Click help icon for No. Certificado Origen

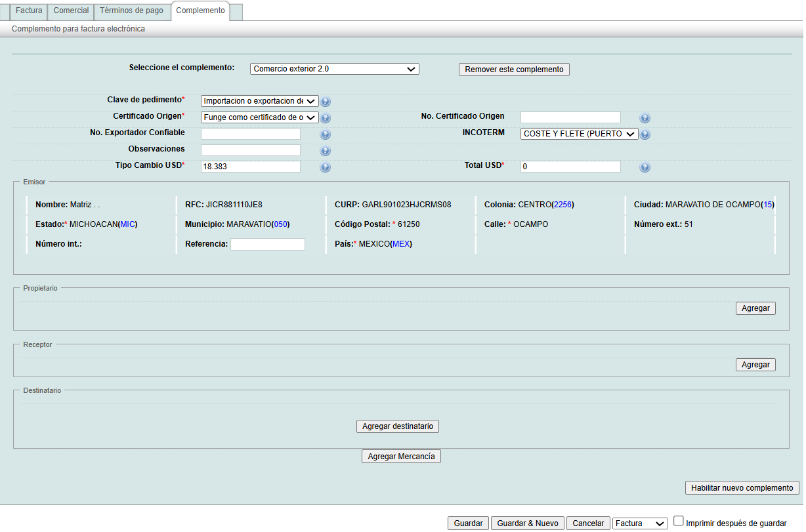[645, 118]
